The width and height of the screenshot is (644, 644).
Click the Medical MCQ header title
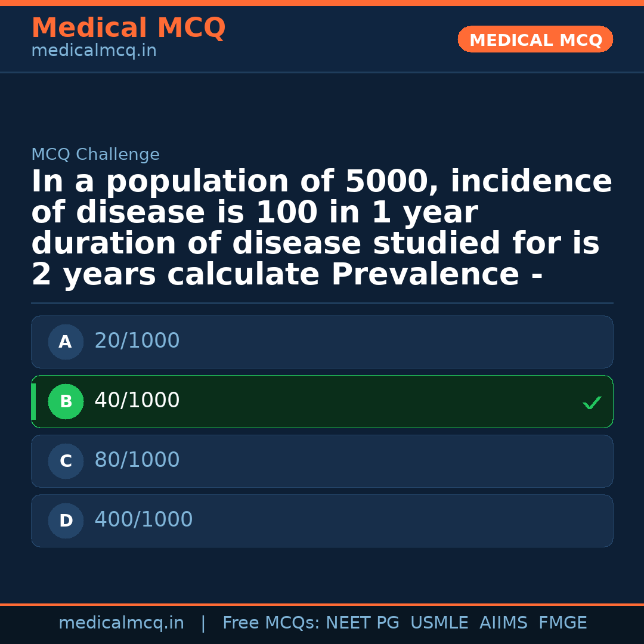click(x=128, y=28)
